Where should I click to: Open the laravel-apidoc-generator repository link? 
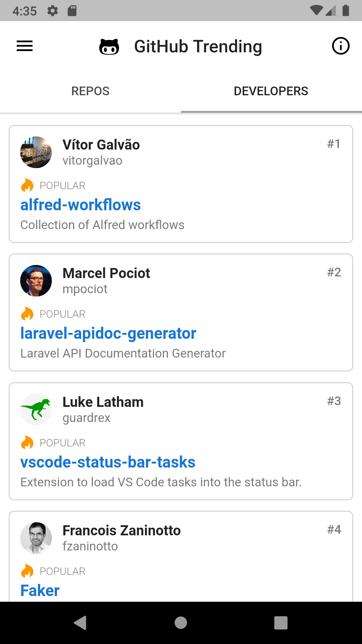(108, 333)
